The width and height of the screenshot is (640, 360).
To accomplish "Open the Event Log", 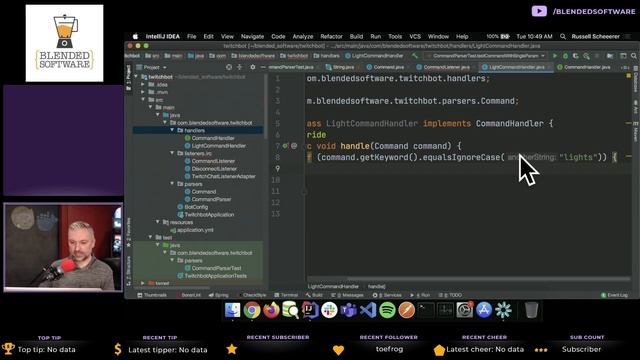I will [614, 295].
